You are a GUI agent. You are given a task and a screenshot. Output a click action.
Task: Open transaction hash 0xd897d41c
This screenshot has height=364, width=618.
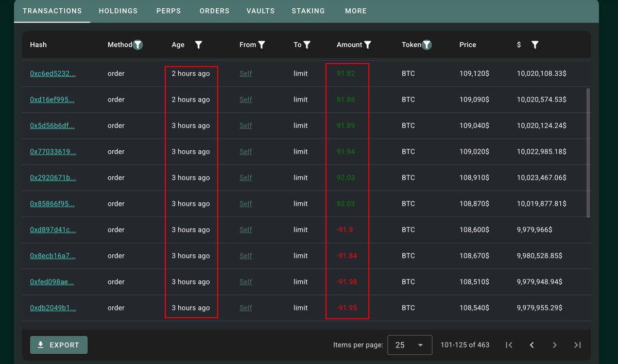click(x=53, y=230)
